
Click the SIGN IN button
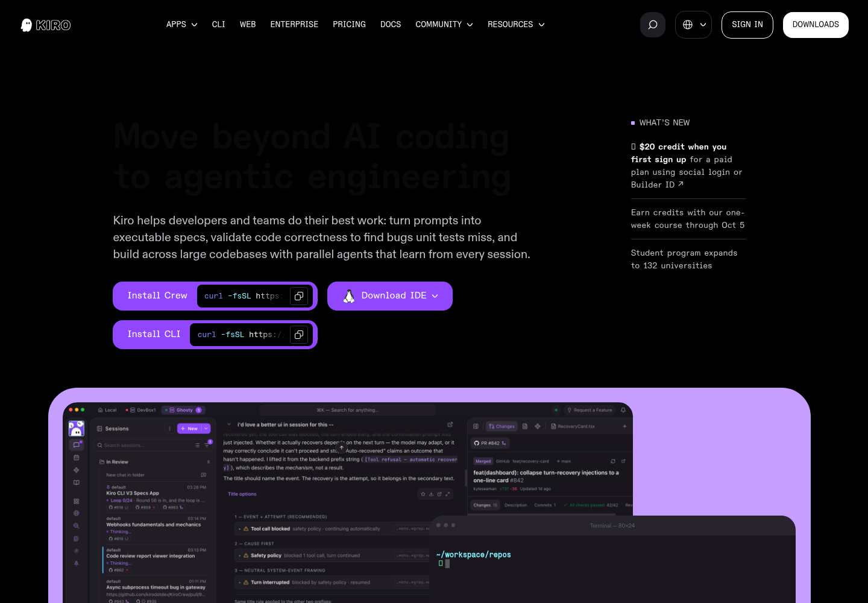(747, 25)
